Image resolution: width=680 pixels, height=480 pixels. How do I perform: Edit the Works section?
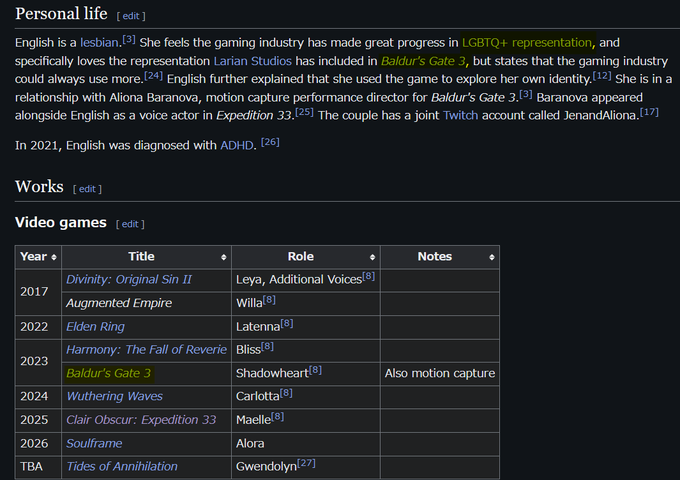click(x=87, y=189)
